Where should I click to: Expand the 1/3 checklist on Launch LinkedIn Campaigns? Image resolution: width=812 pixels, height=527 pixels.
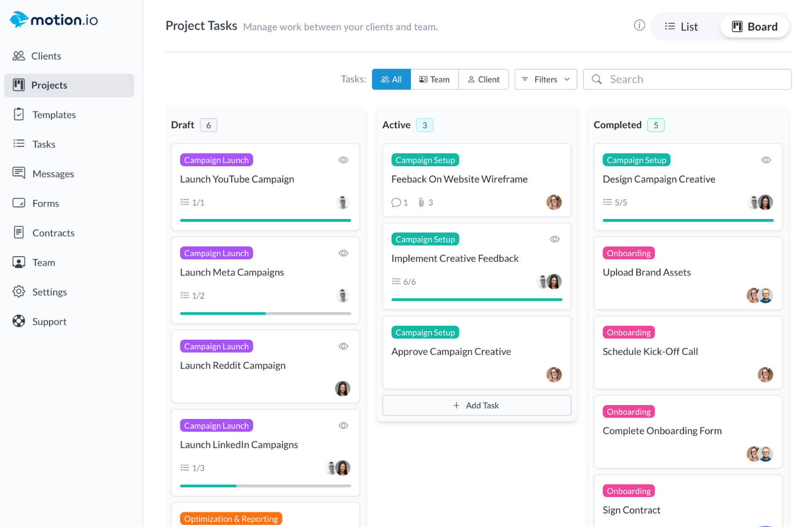tap(193, 468)
